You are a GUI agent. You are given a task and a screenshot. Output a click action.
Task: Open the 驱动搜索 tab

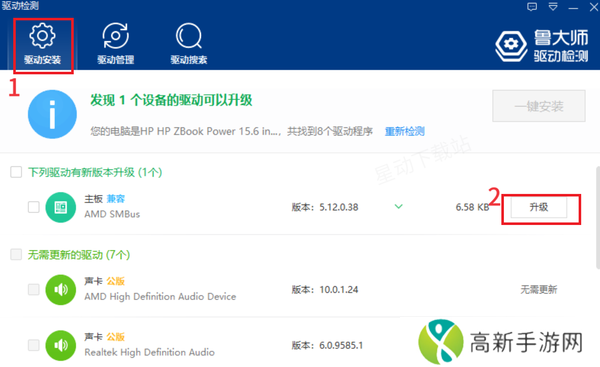189,44
